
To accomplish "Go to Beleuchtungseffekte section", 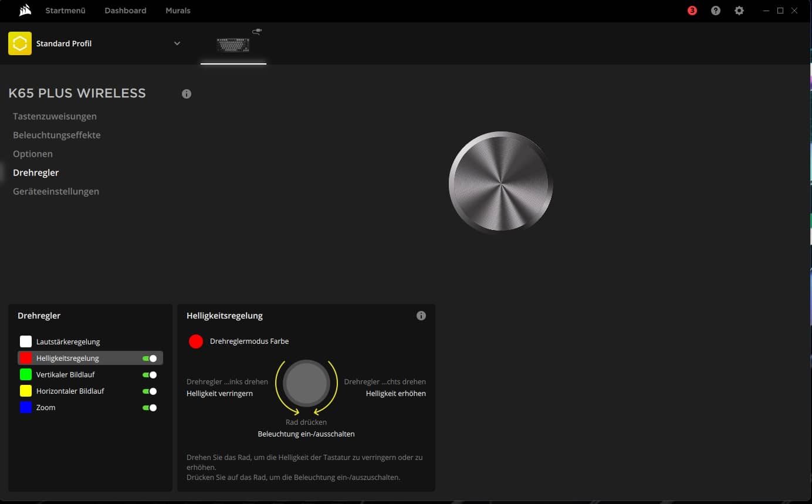I will click(57, 135).
